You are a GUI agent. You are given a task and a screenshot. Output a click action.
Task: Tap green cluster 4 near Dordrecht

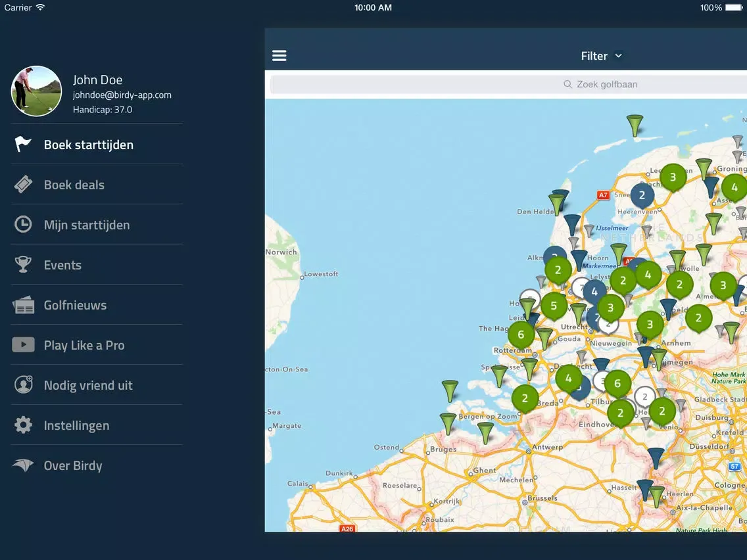click(568, 378)
